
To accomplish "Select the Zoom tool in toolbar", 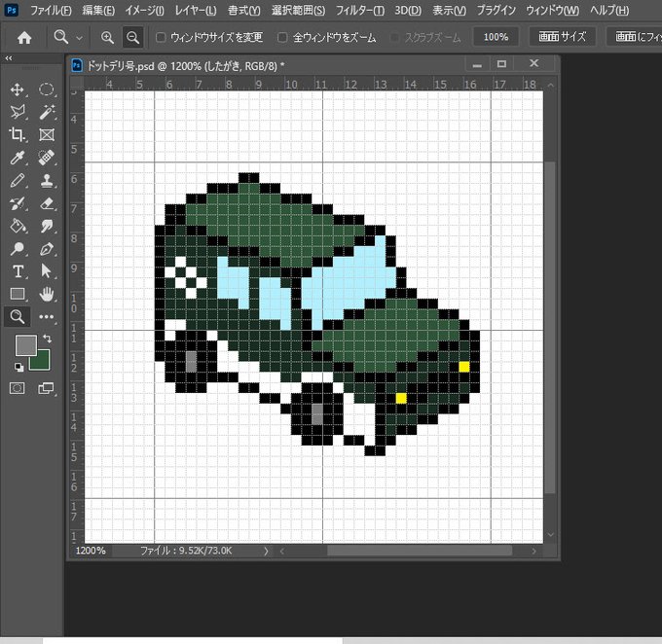I will click(x=18, y=316).
